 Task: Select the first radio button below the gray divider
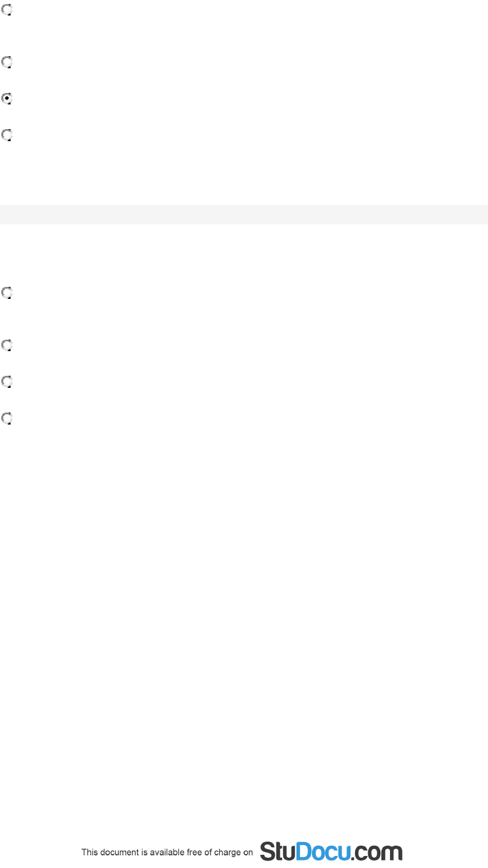pos(7,293)
